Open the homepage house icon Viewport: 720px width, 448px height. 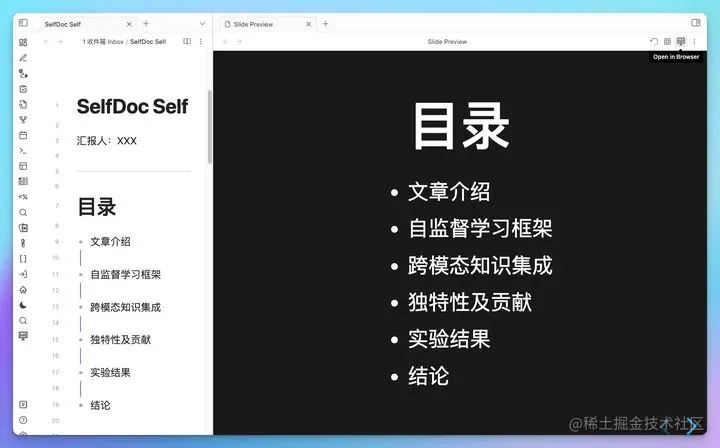(x=23, y=290)
